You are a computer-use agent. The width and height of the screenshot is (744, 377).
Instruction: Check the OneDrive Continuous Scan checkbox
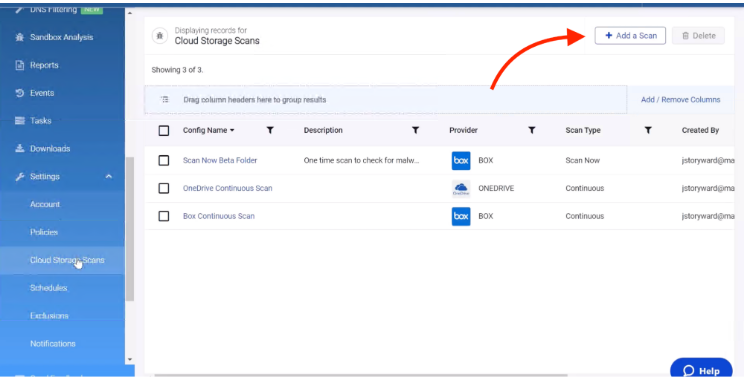(x=164, y=188)
